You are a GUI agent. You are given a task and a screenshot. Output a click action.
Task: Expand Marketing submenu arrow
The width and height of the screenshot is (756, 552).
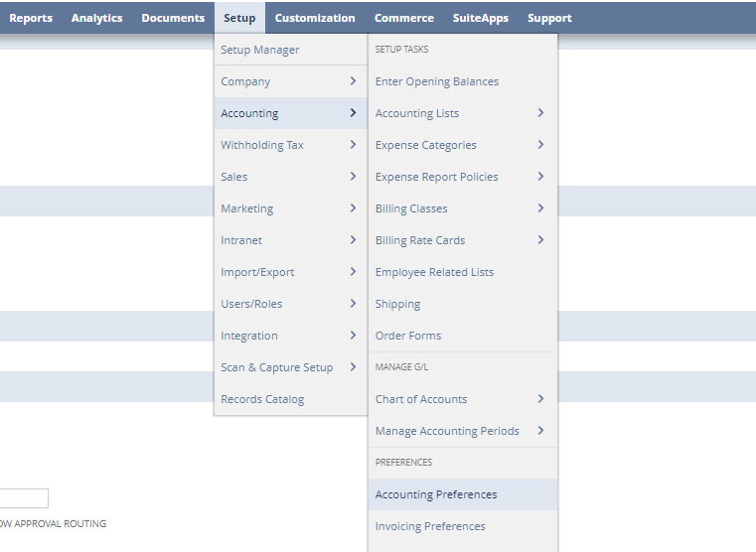click(x=353, y=208)
